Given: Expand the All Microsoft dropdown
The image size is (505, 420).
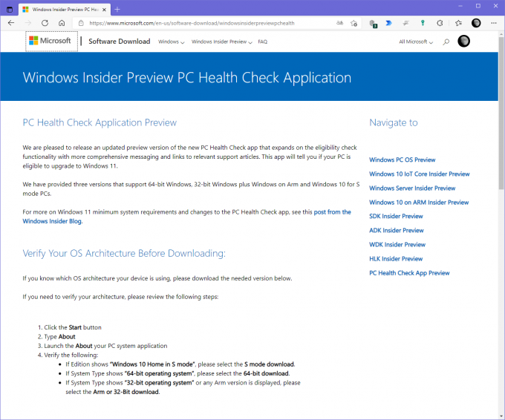Looking at the screenshot, I should coord(416,42).
